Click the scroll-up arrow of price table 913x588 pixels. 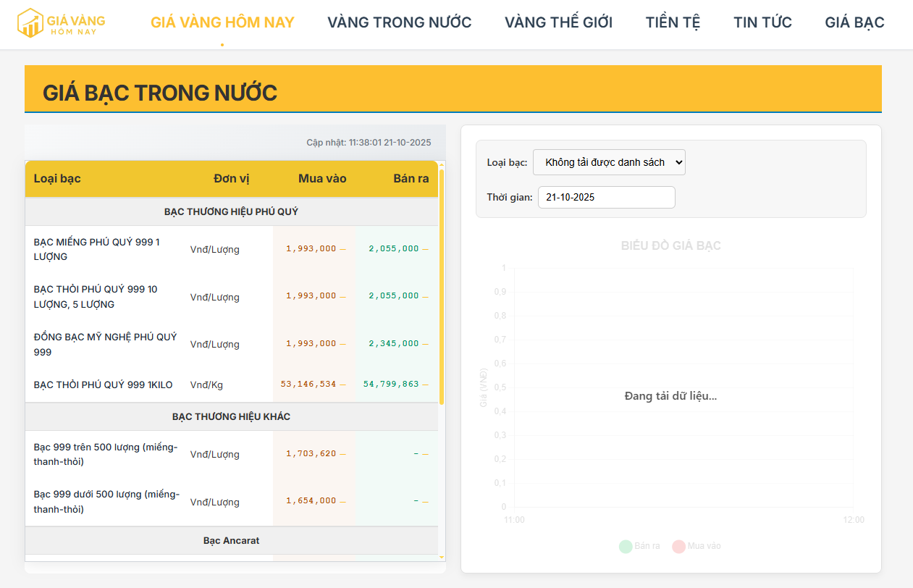coord(442,165)
